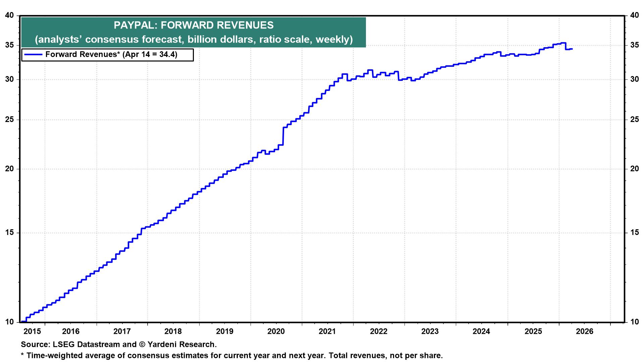
Task: Click the latest end point of the blue line
Action: coord(572,49)
